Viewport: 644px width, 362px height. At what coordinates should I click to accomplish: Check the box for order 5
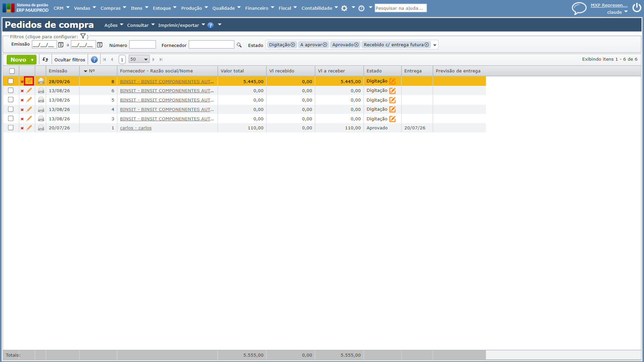point(11,100)
